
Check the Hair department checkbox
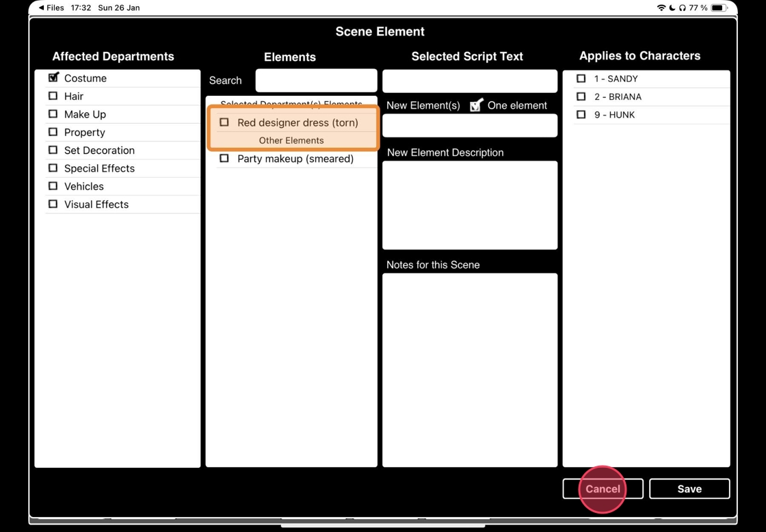point(53,96)
